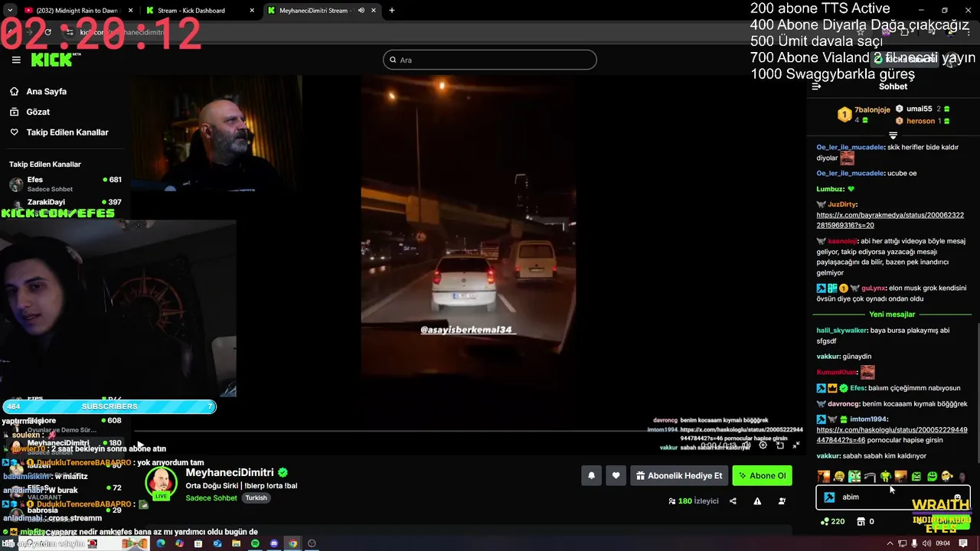980x551 pixels.
Task: Reload the page
Action: 47,32
